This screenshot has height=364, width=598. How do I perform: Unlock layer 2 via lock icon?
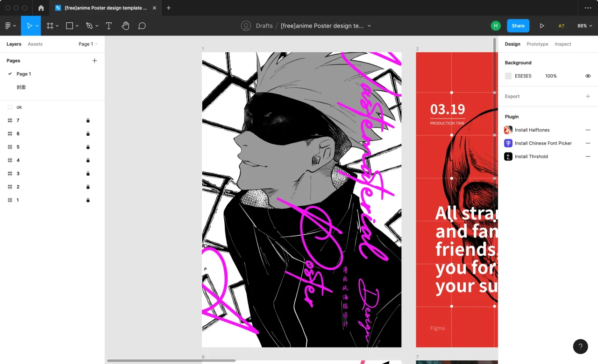point(88,187)
